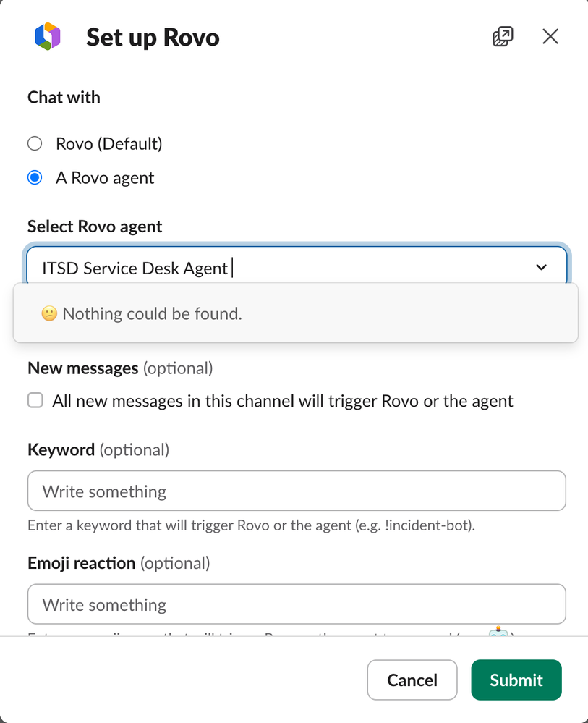Enable all new messages trigger checkbox

pos(35,400)
